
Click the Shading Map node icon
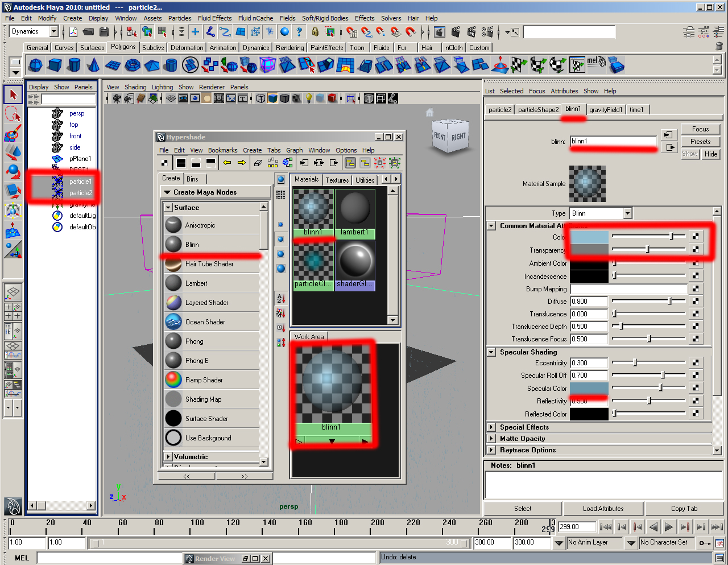coord(173,399)
